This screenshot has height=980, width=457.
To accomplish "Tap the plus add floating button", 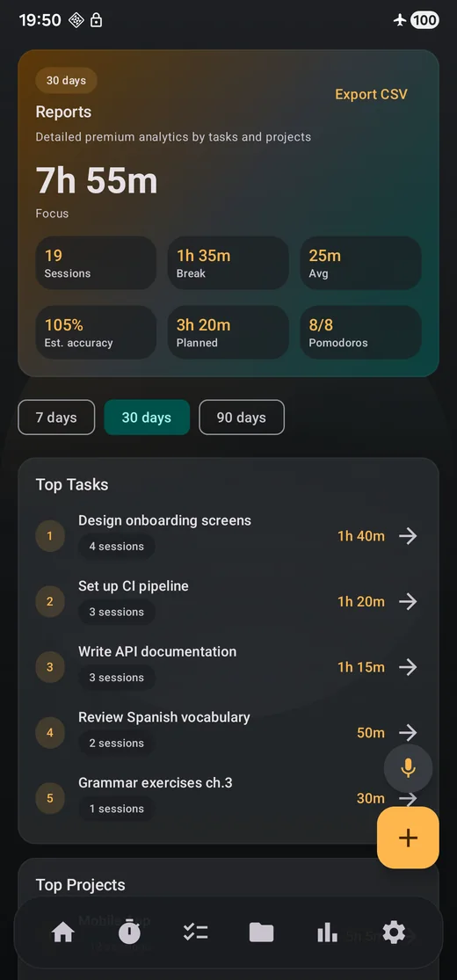I will click(409, 838).
